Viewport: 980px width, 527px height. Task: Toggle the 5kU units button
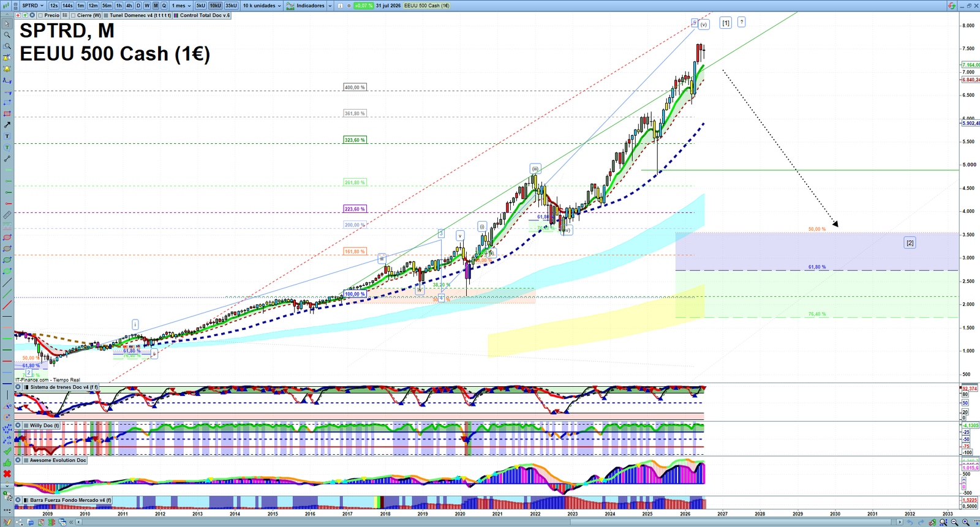(200, 6)
